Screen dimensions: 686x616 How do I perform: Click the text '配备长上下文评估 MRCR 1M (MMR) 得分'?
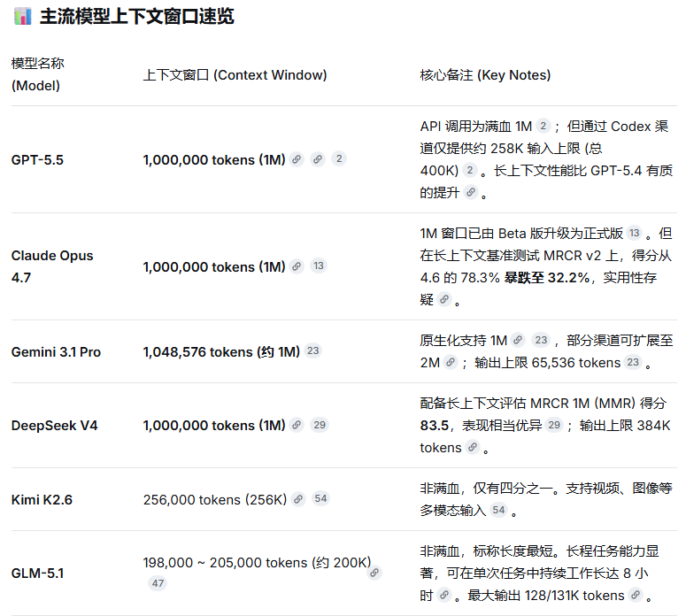[543, 403]
